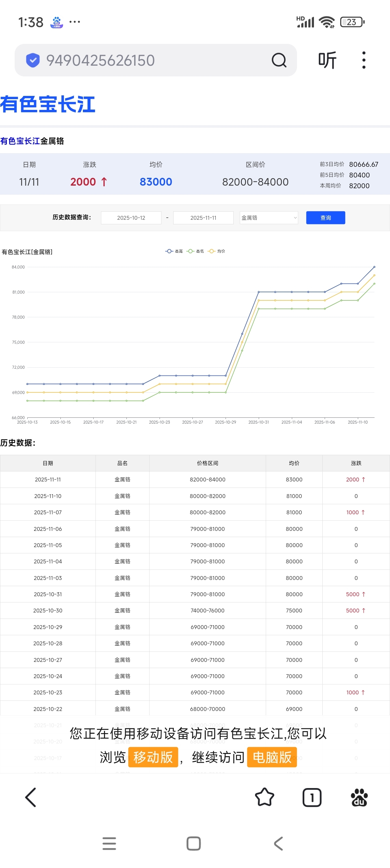
Task: Click the top-right point on the 最高 line
Action: pos(374,267)
